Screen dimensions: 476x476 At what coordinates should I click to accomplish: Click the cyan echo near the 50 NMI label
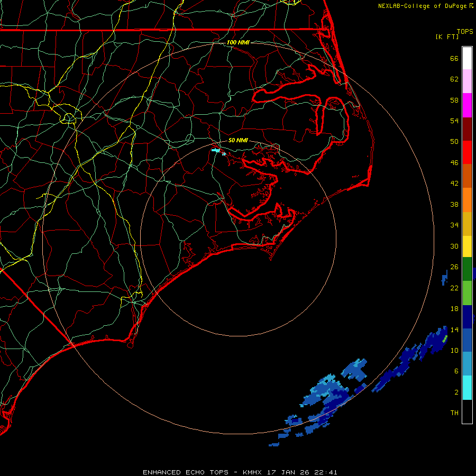(x=216, y=150)
